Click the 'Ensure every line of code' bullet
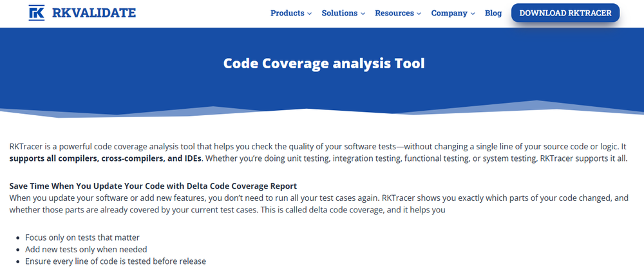 coord(115,261)
